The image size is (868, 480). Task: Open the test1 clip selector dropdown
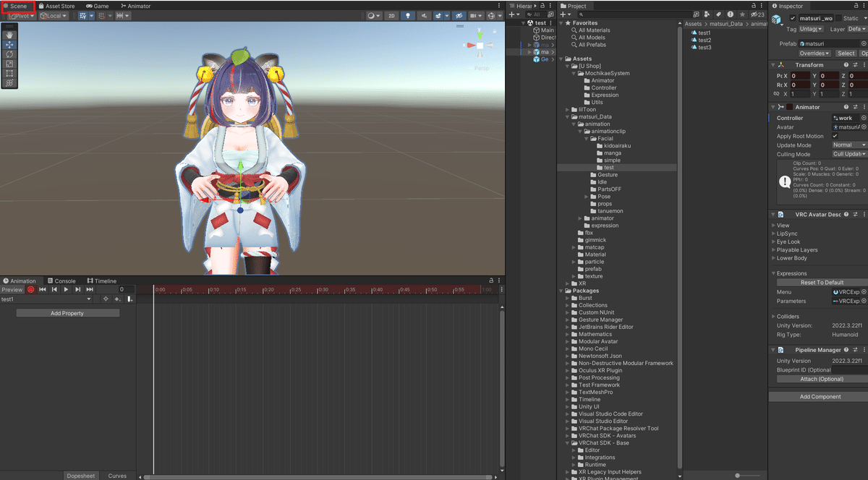point(46,299)
